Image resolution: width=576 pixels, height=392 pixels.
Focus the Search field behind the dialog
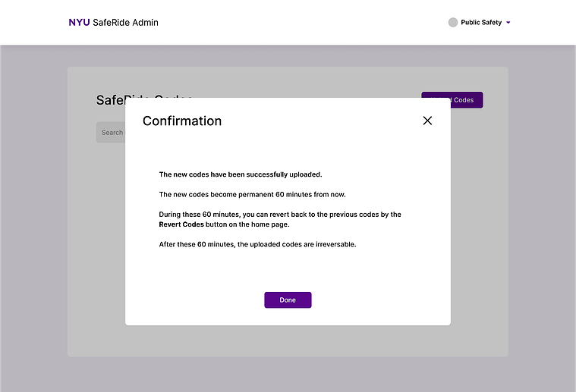(x=111, y=133)
